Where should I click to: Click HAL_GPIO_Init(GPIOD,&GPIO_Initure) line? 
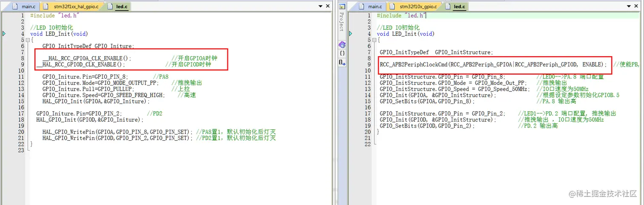[90, 120]
